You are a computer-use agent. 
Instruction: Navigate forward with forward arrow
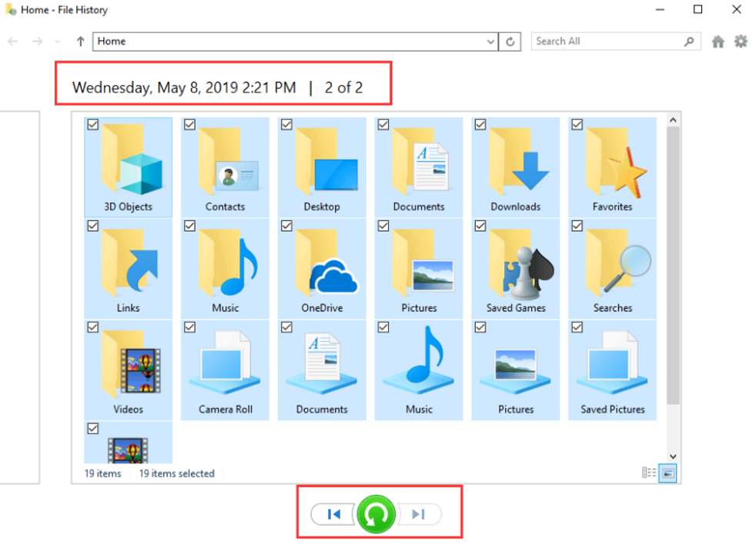38,42
